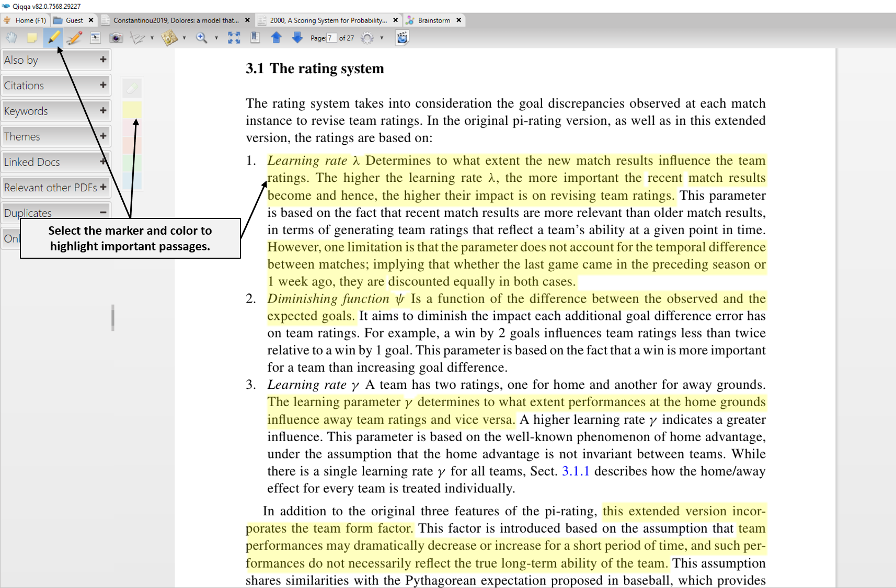The image size is (896, 588).
Task: Activate the hand panning tool
Action: (11, 38)
